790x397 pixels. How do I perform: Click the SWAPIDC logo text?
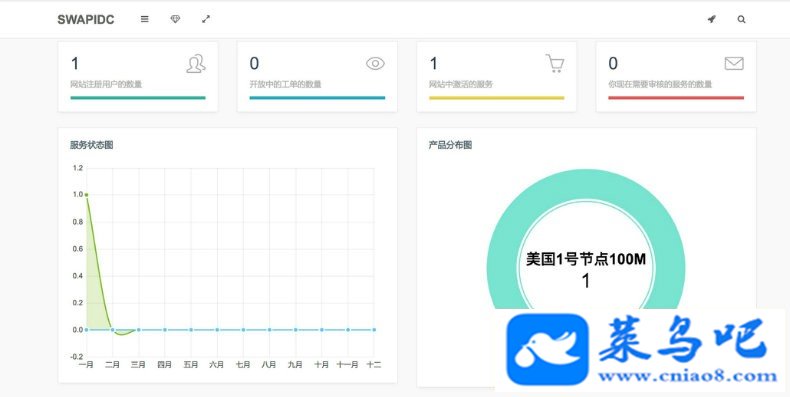pos(86,20)
